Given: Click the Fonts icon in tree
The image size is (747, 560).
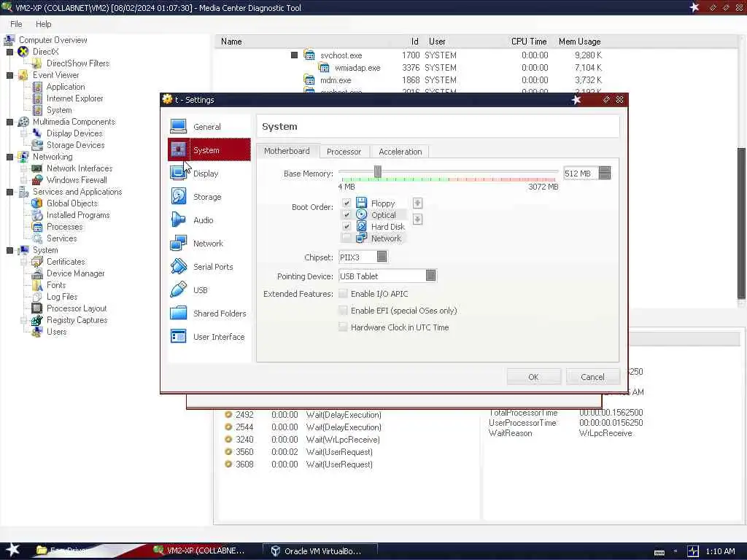Looking at the screenshot, I should 37,285.
